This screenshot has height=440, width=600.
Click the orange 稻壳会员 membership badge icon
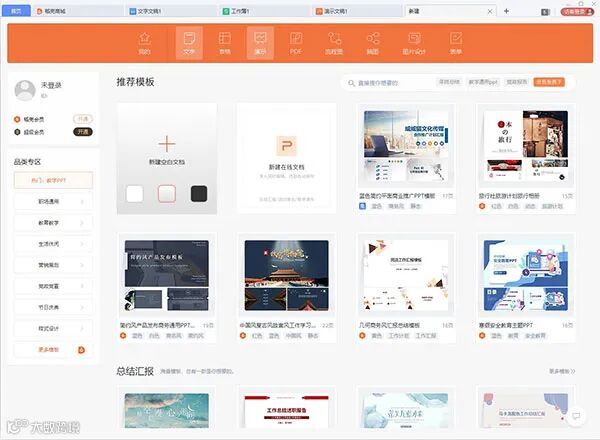(x=17, y=119)
